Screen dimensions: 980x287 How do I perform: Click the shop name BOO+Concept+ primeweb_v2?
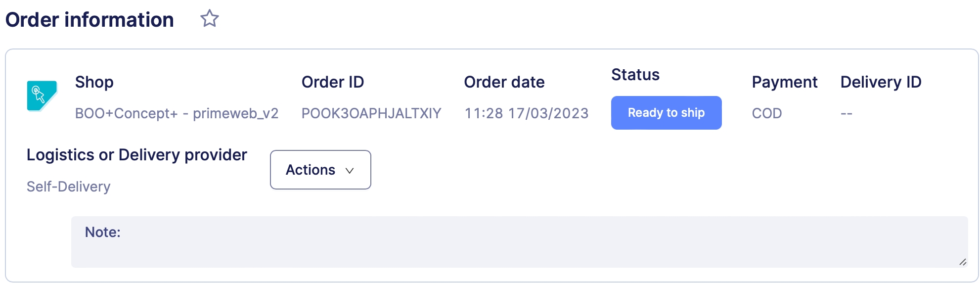(177, 113)
